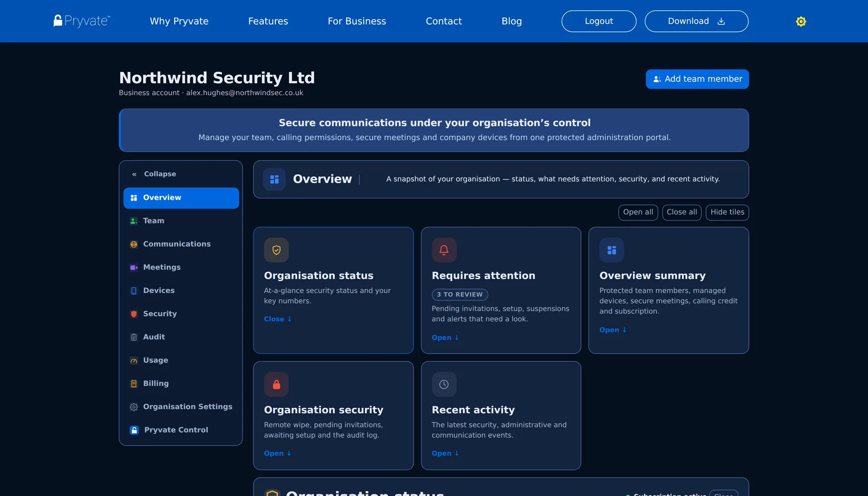This screenshot has height=496, width=868.
Task: Open the Why Pryvate nav item
Action: coord(179,21)
